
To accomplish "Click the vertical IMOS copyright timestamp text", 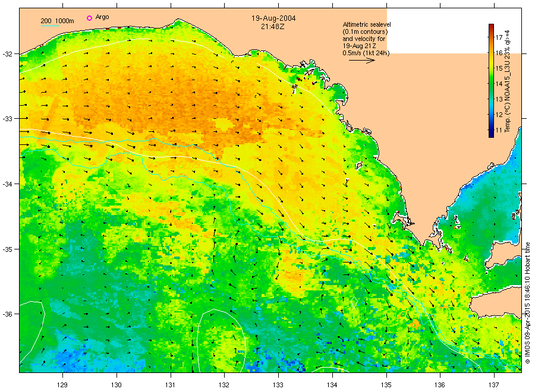I will tap(527, 303).
